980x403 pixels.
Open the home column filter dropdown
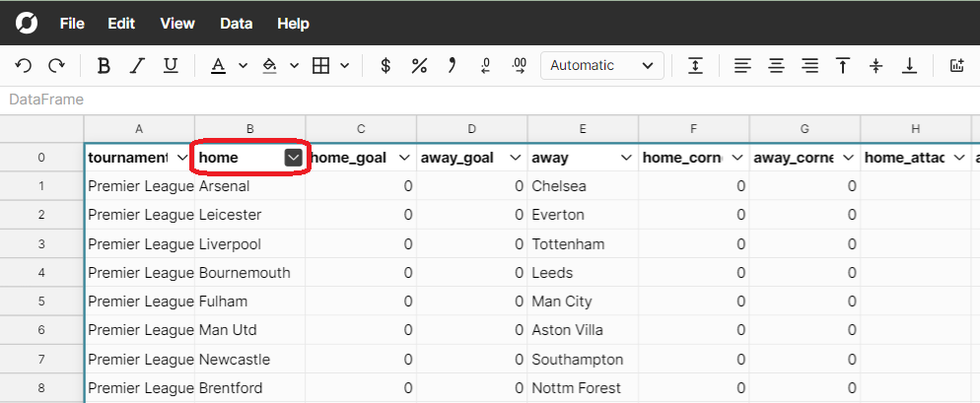click(293, 158)
